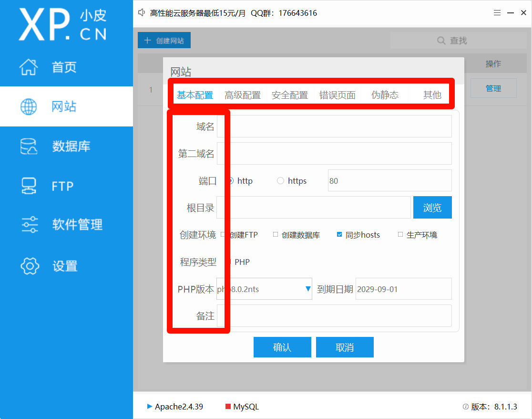Screen dimensions: 532x419
Task: Select the https radio button
Action: (x=280, y=181)
